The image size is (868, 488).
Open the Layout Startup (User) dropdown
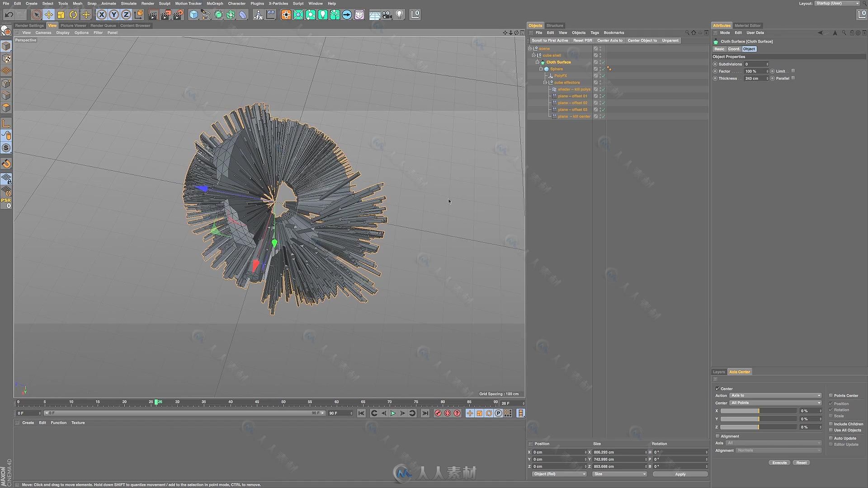tap(837, 3)
